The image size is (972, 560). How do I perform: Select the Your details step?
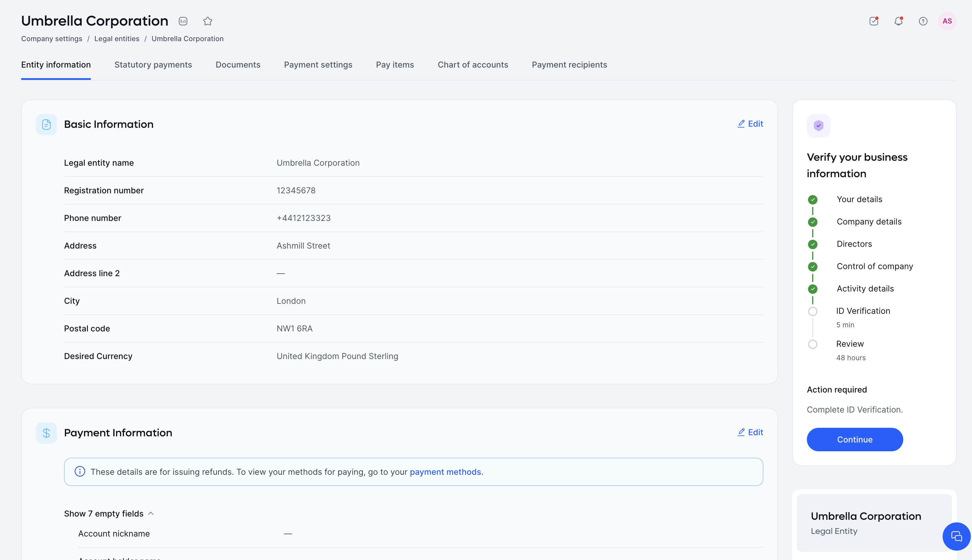pos(859,199)
